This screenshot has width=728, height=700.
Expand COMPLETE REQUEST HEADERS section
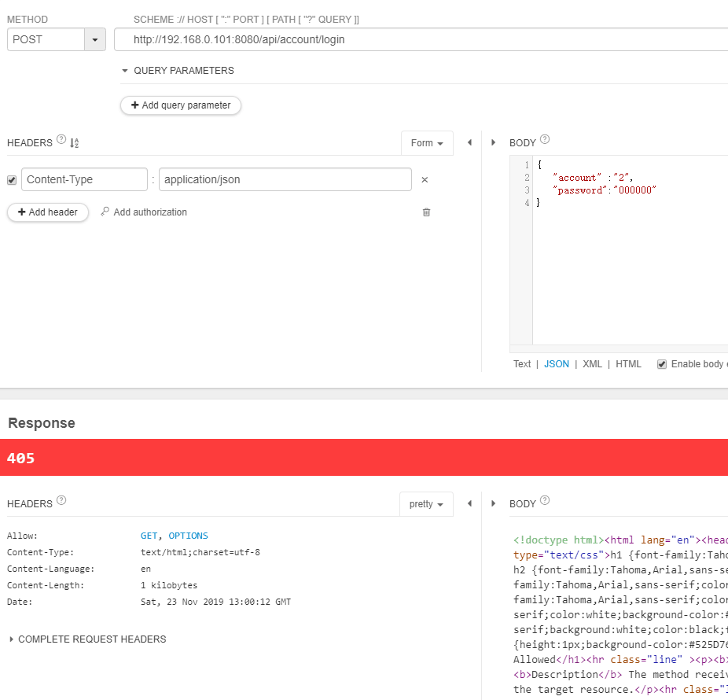click(87, 639)
